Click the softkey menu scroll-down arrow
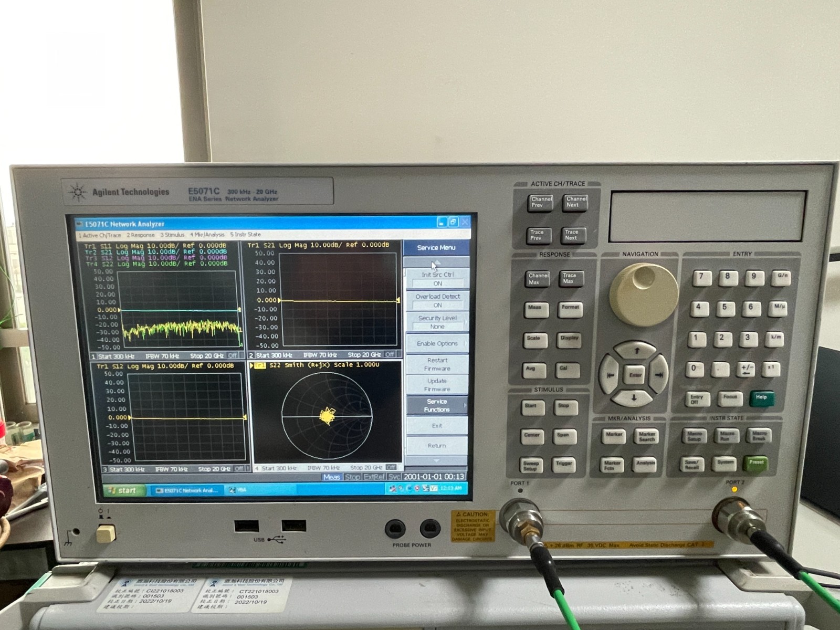840x630 pixels. click(437, 460)
